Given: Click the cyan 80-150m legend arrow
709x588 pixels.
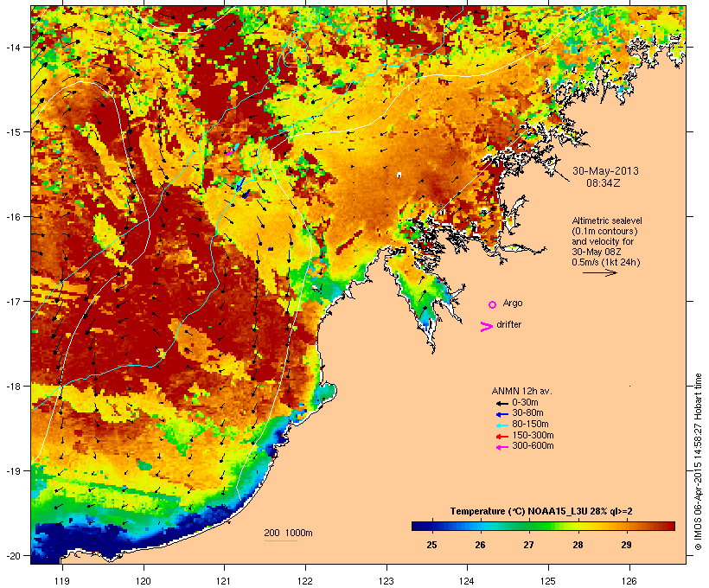Looking at the screenshot, I should 501,425.
